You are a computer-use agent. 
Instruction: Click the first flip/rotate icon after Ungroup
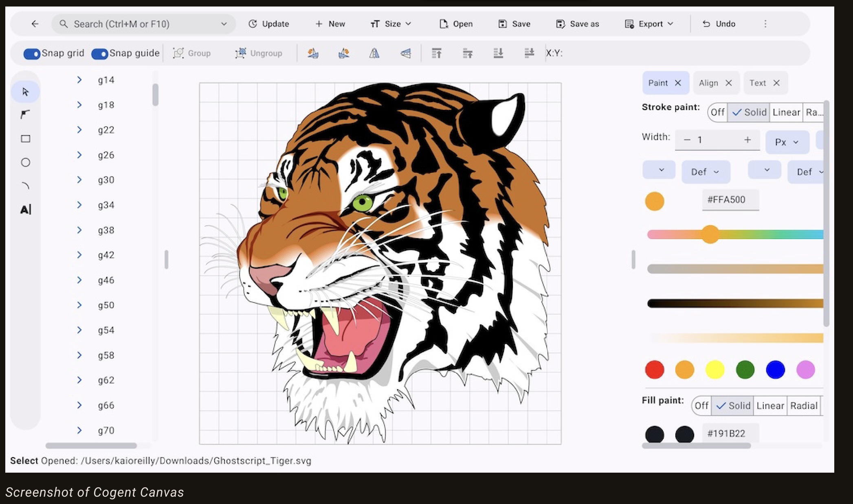pyautogui.click(x=313, y=53)
